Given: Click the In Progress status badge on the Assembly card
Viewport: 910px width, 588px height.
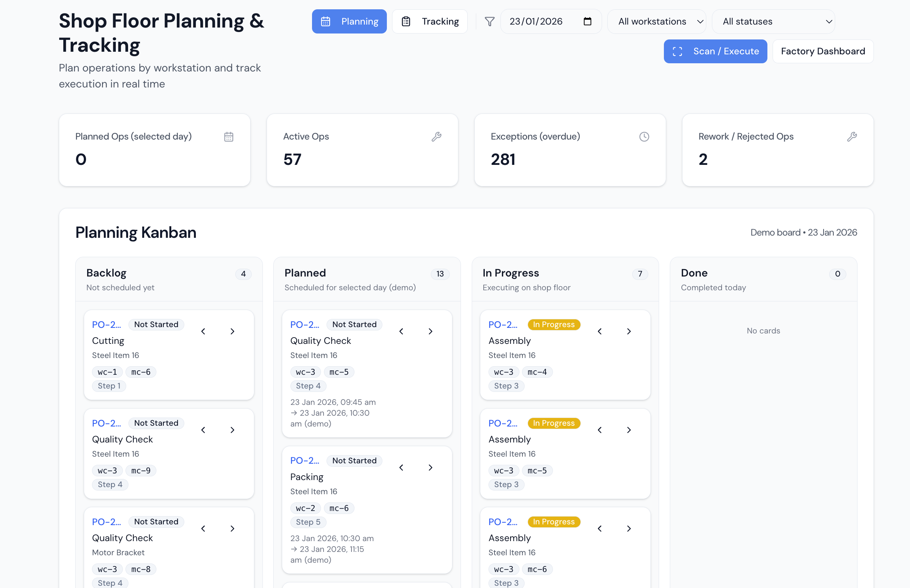Looking at the screenshot, I should (x=554, y=324).
